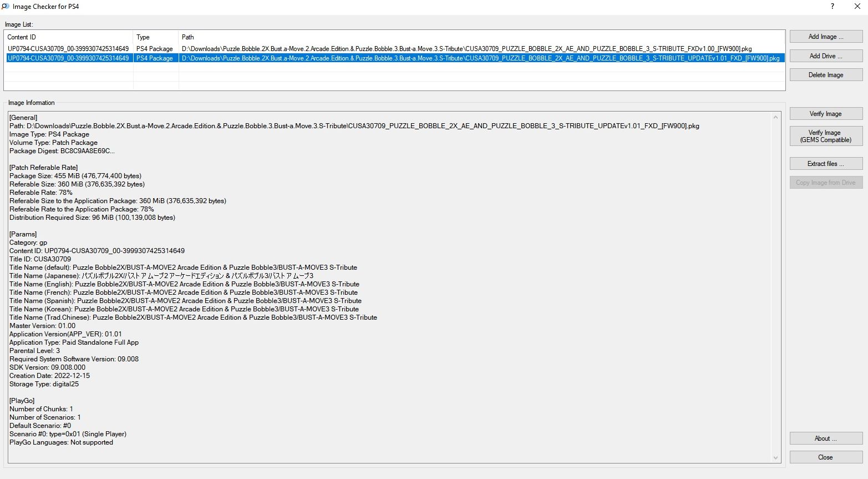Image resolution: width=868 pixels, height=479 pixels.
Task: Click the Category: gp line
Action: point(28,243)
